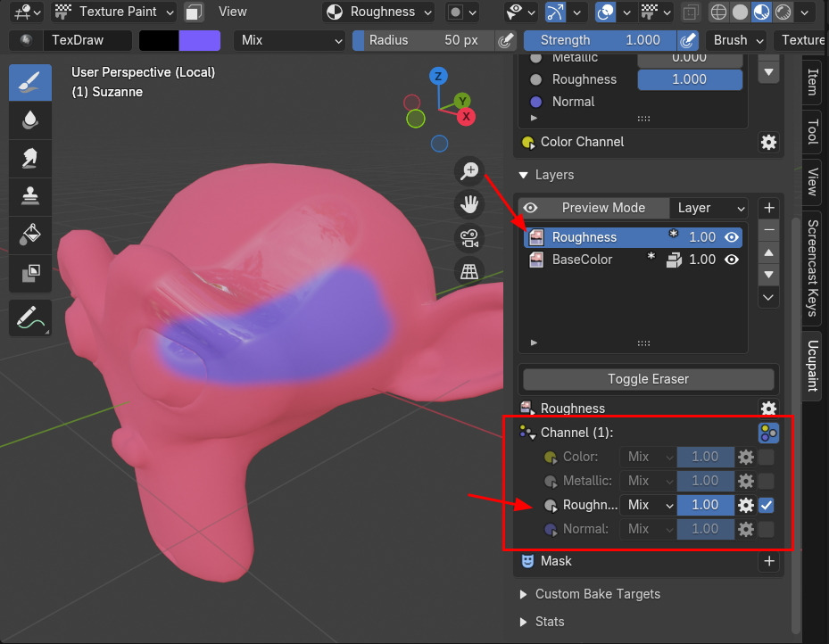Select the Mask tool
The width and height of the screenshot is (829, 644).
pyautogui.click(x=30, y=273)
